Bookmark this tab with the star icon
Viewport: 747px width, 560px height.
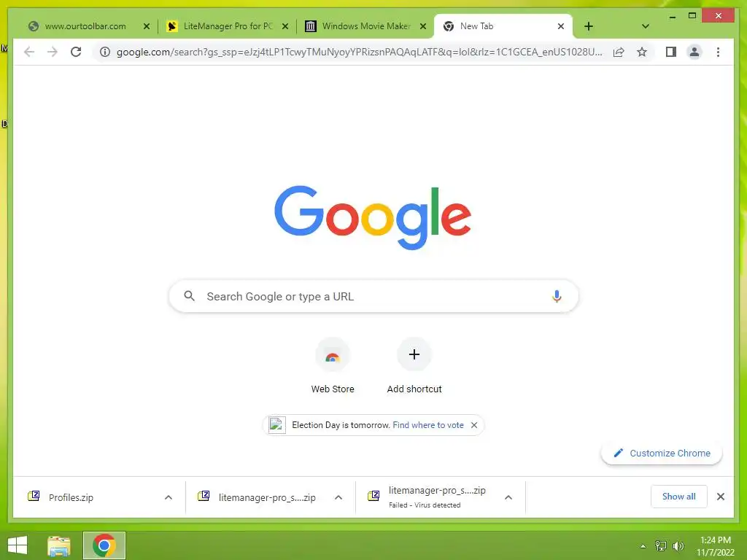point(642,52)
